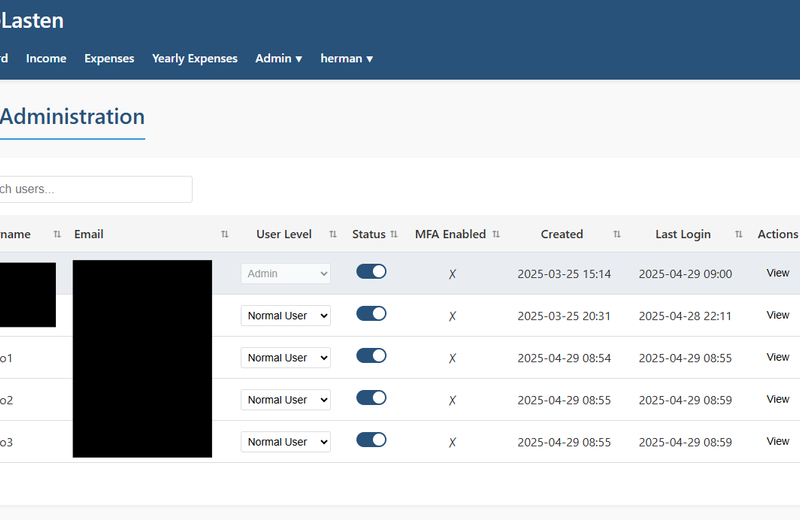Viewport: 800px width, 520px height.
Task: Sort by MFA Enabled column icon
Action: [496, 234]
